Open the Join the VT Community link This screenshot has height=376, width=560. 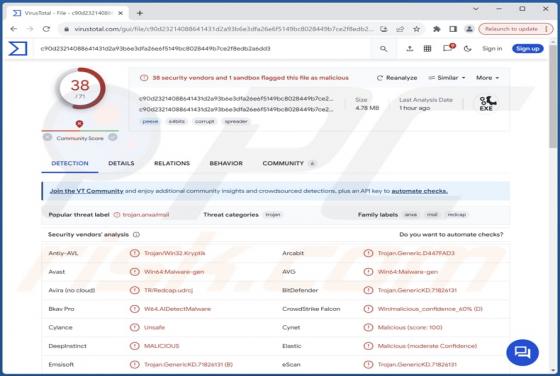[x=86, y=191]
